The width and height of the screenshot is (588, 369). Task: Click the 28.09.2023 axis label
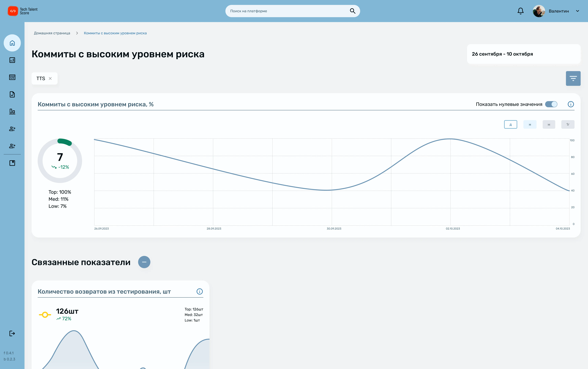(x=214, y=229)
